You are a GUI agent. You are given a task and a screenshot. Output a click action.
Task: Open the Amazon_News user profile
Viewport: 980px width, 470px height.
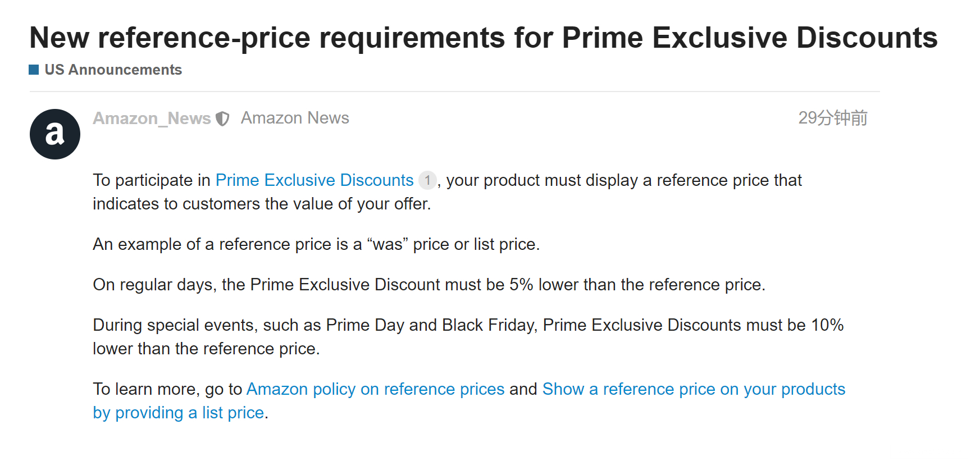pyautogui.click(x=152, y=118)
